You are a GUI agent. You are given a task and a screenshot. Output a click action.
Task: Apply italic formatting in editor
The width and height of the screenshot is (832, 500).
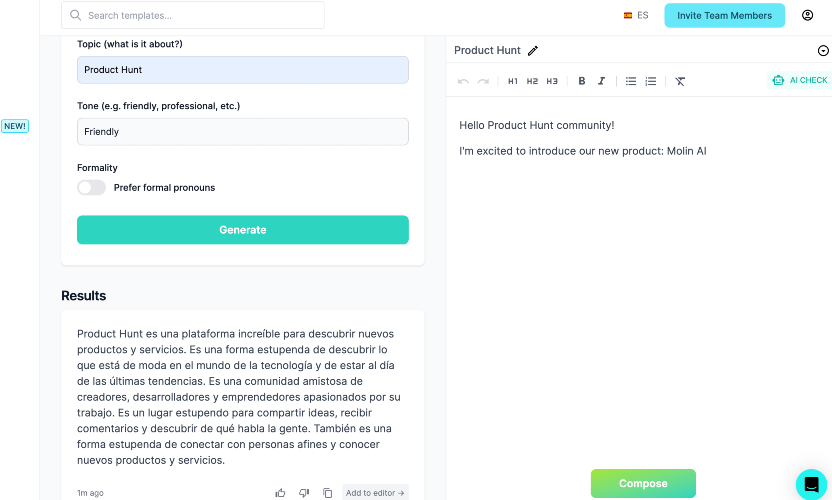point(601,81)
